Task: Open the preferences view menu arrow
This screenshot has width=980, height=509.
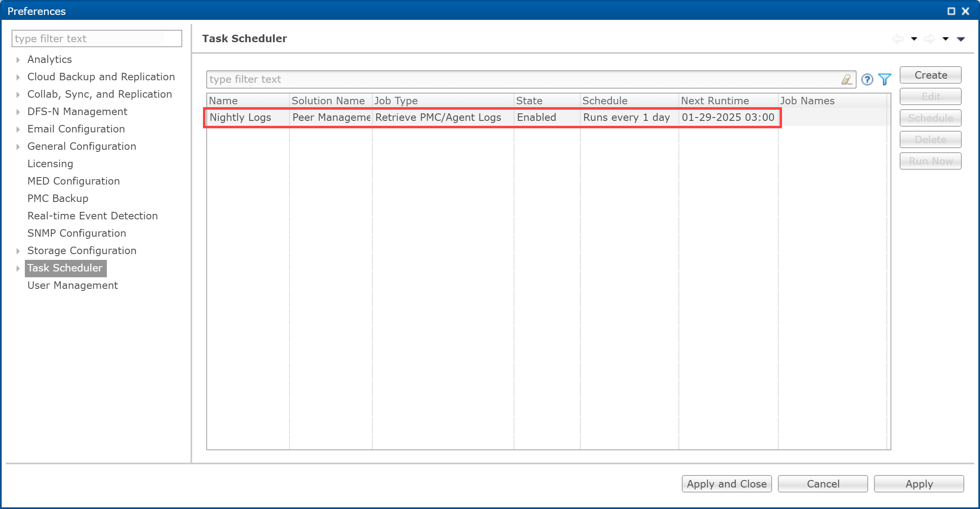Action: point(961,39)
